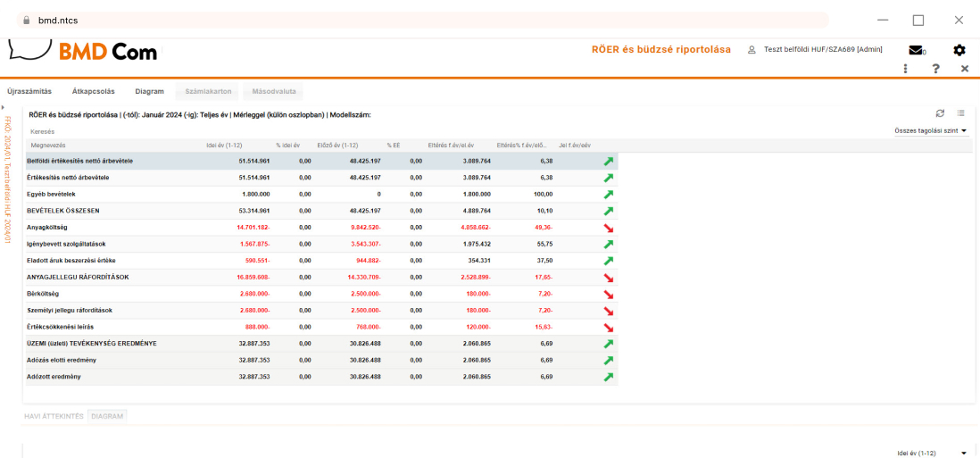Open the Idei év (1-12) dropdown
This screenshot has width=980, height=458.
pyautogui.click(x=932, y=453)
